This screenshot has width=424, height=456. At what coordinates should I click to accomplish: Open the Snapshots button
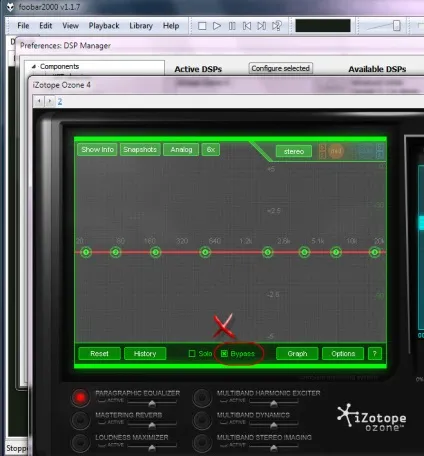coord(140,150)
